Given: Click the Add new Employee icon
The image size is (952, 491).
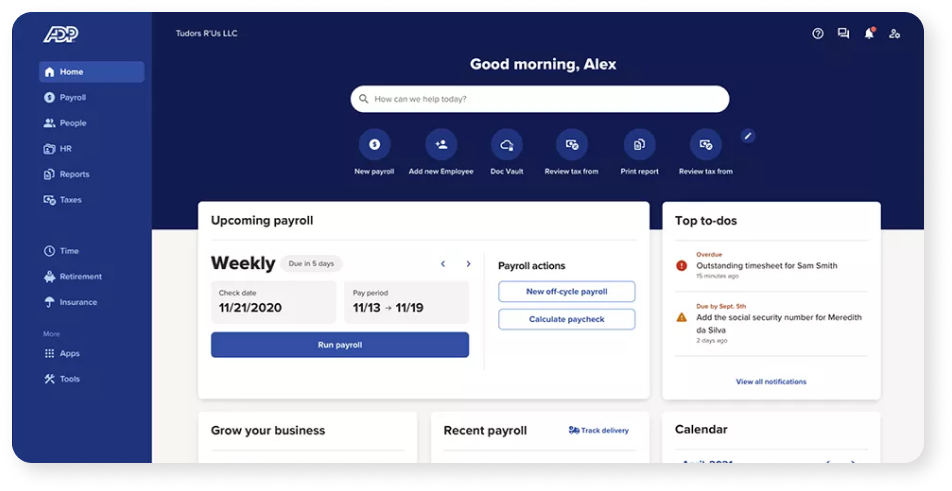Looking at the screenshot, I should [441, 145].
